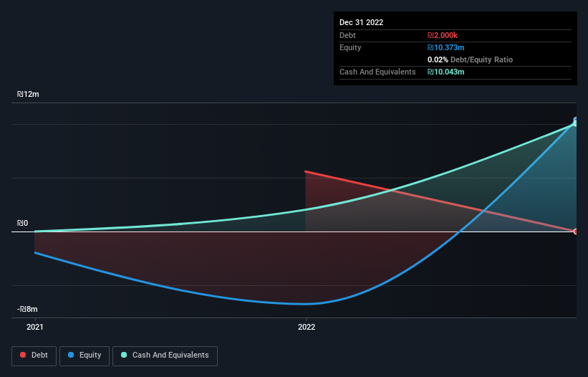Click the -₪8m y-axis label

click(x=27, y=309)
